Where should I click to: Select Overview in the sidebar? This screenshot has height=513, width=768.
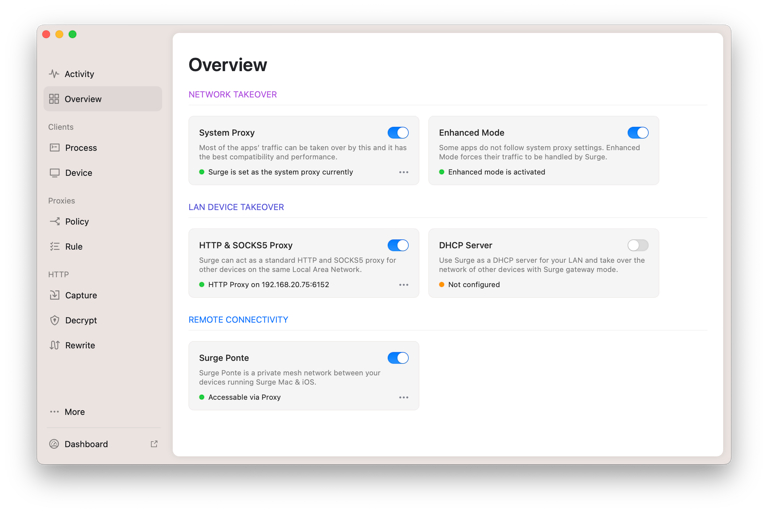coord(102,99)
